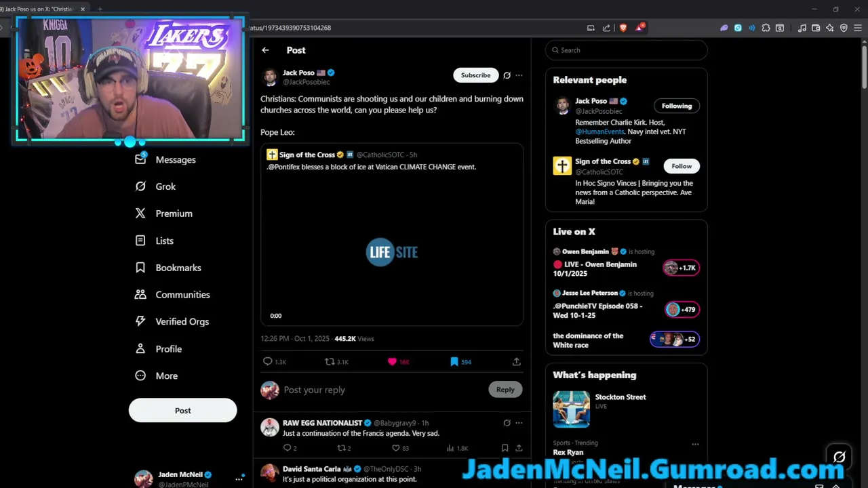This screenshot has height=488, width=868.
Task: Open the Stockton Street live event
Action: (x=620, y=397)
